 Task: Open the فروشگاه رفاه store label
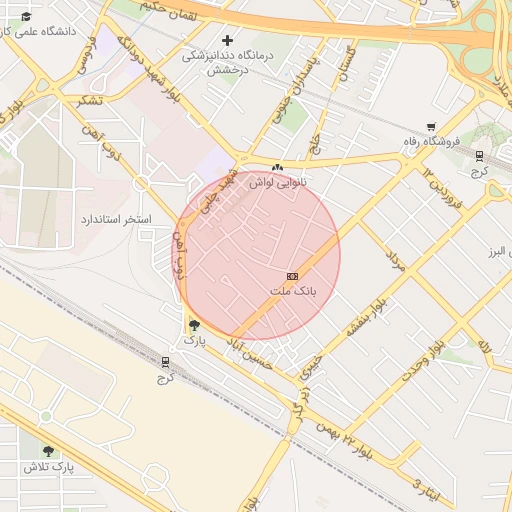432,141
